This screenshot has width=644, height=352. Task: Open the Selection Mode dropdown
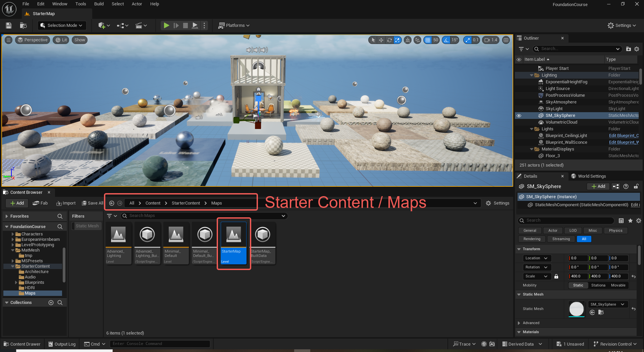pyautogui.click(x=62, y=26)
